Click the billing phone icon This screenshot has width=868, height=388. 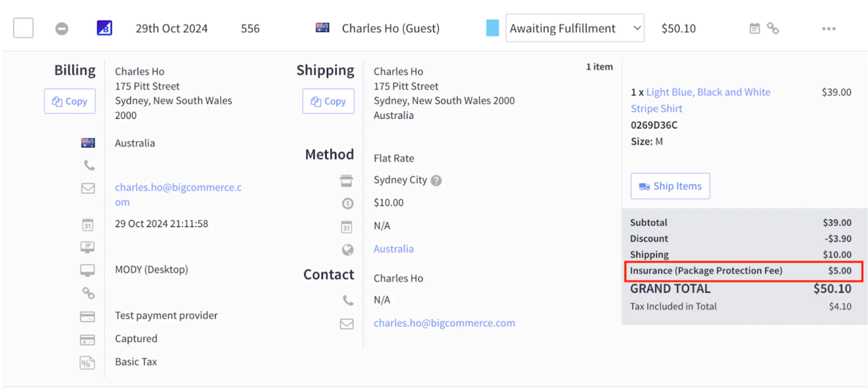(89, 165)
